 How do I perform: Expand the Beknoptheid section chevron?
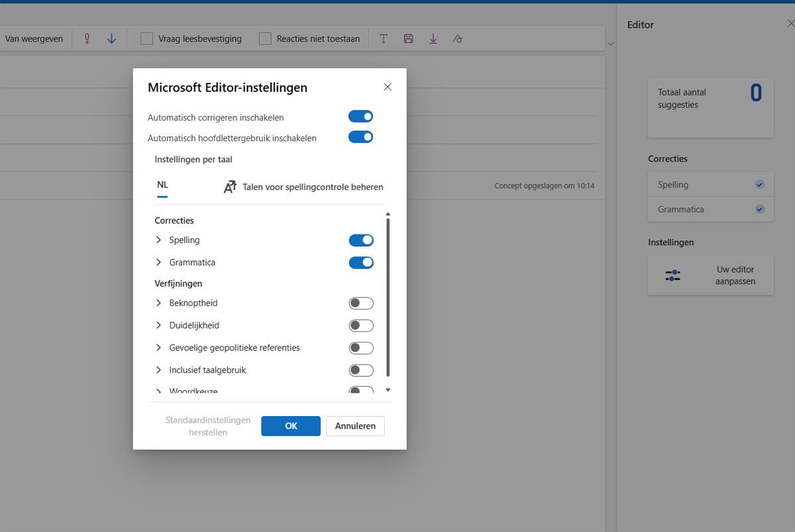tap(158, 303)
